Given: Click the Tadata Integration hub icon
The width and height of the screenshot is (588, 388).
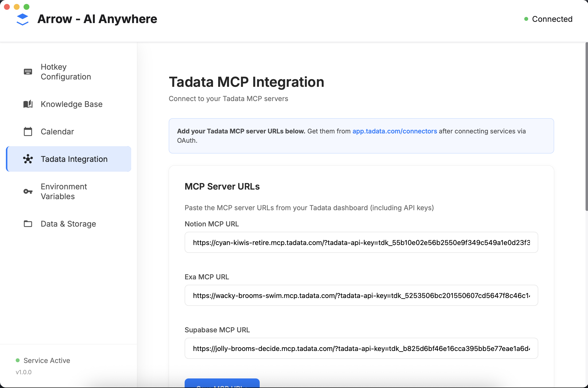Looking at the screenshot, I should click(28, 159).
